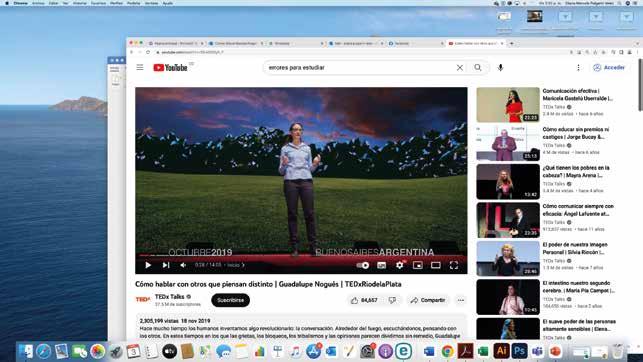This screenshot has width=643, height=362.
Task: Open Messages from the Dock
Action: [x=223, y=351]
